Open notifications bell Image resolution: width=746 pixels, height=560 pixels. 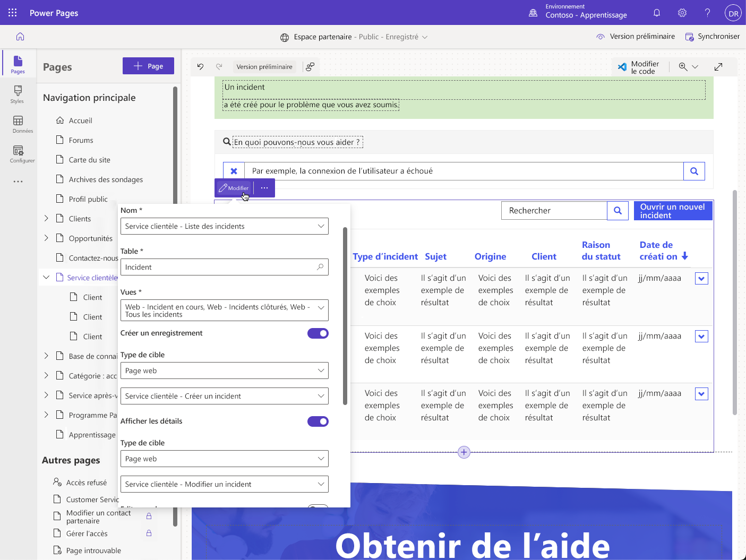(x=657, y=13)
